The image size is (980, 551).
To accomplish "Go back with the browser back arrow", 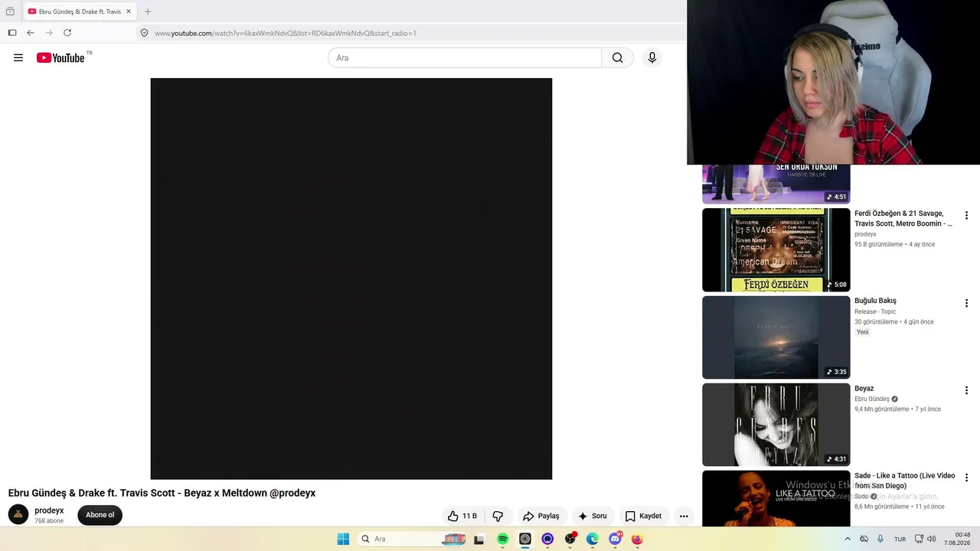I will tap(31, 33).
